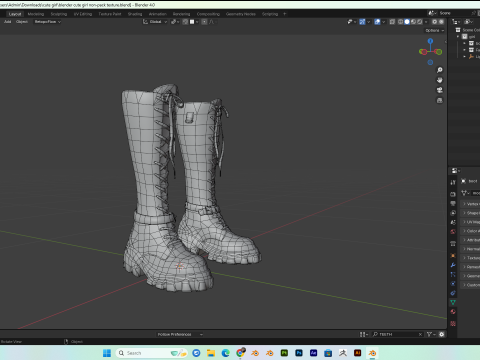480x360 pixels.
Task: Open the Follow Preferences dropdown
Action: click(180, 334)
